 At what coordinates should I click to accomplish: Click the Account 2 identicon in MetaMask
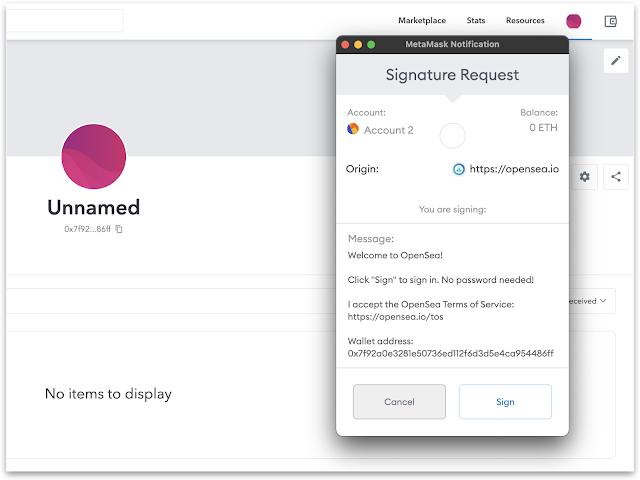pyautogui.click(x=353, y=129)
